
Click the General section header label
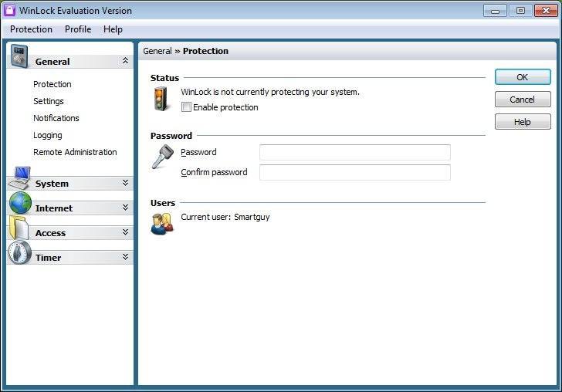click(52, 62)
